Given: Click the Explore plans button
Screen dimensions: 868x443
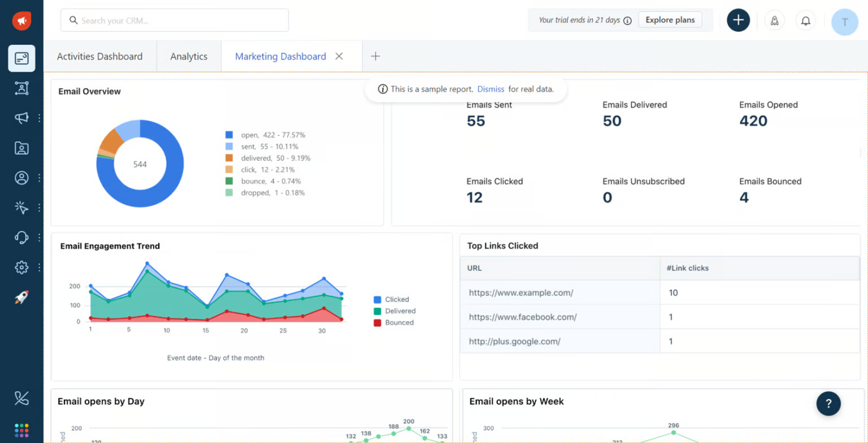Looking at the screenshot, I should pyautogui.click(x=670, y=20).
